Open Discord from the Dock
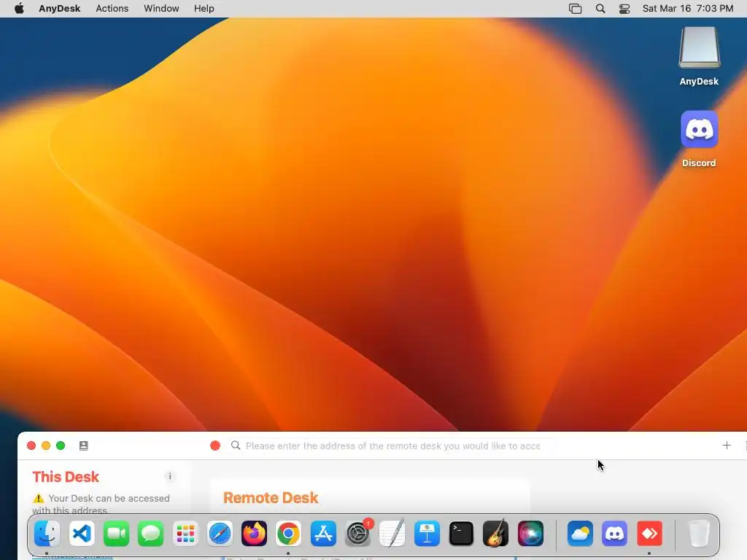This screenshot has height=560, width=747. (x=614, y=533)
